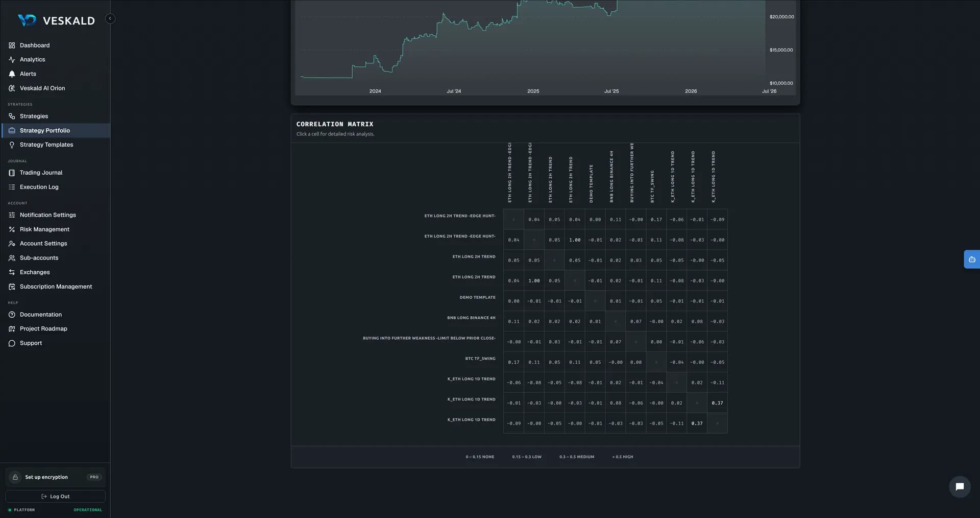Click the OPERATIONAL platform status text

point(88,510)
